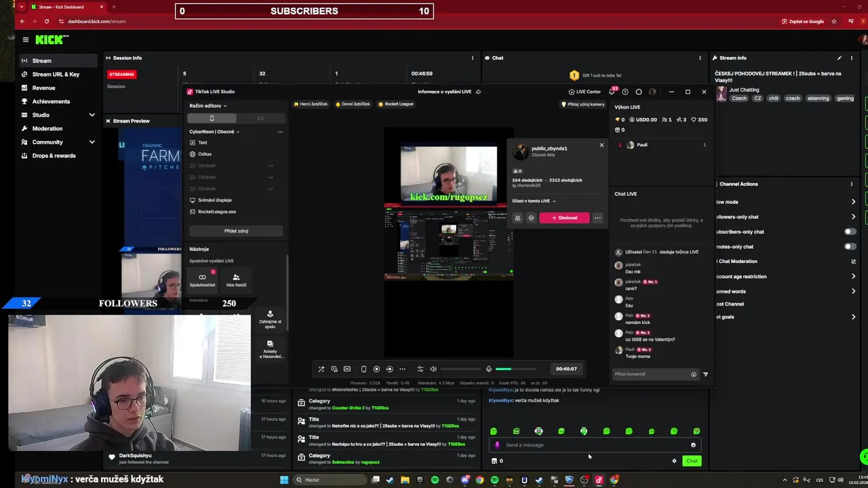Screen dimensions: 868x488
Task: Open TikTok Studio settings gear
Action: (x=639, y=92)
